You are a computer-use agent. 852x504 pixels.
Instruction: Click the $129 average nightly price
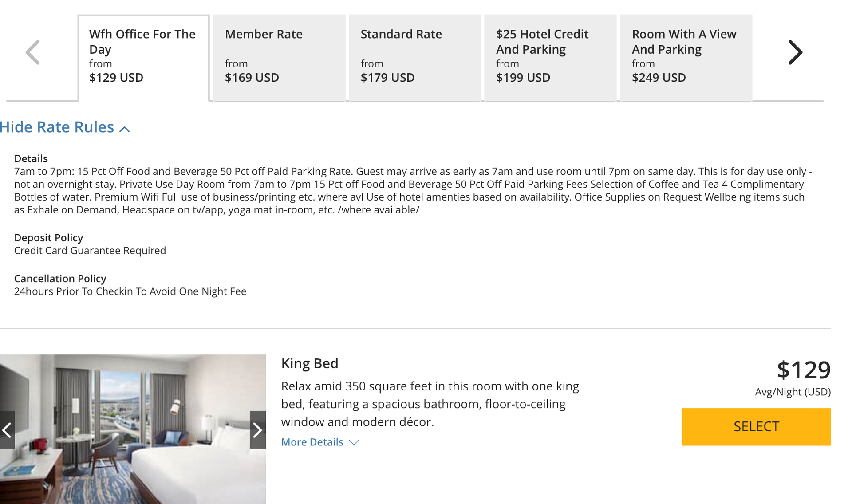[803, 370]
